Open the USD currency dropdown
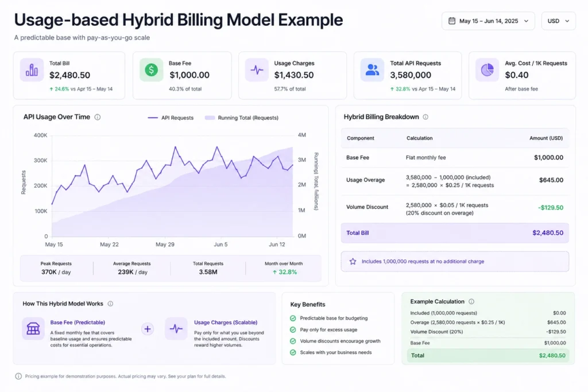Screen dimensions: 588x392 click(558, 21)
